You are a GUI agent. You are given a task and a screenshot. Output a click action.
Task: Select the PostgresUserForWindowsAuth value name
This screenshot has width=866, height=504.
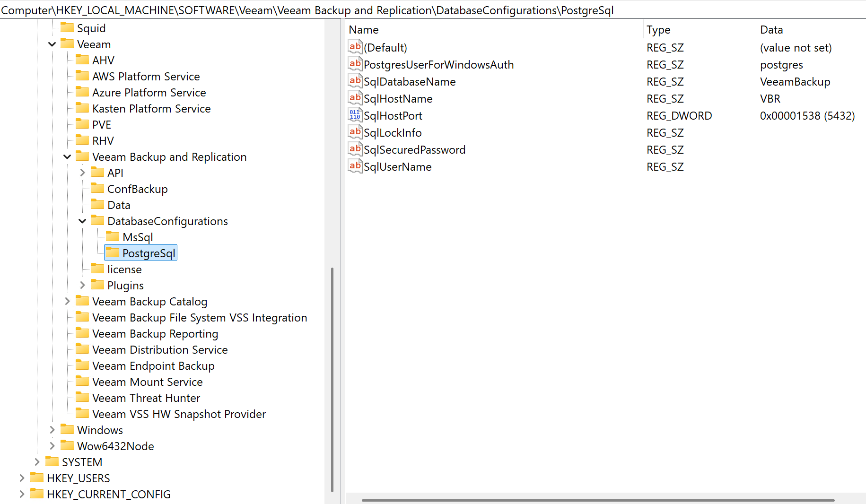439,64
